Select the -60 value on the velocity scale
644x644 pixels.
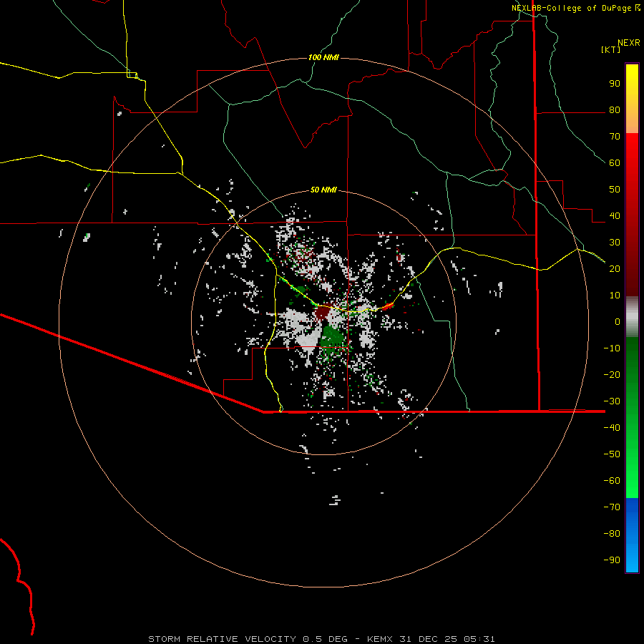pos(612,481)
